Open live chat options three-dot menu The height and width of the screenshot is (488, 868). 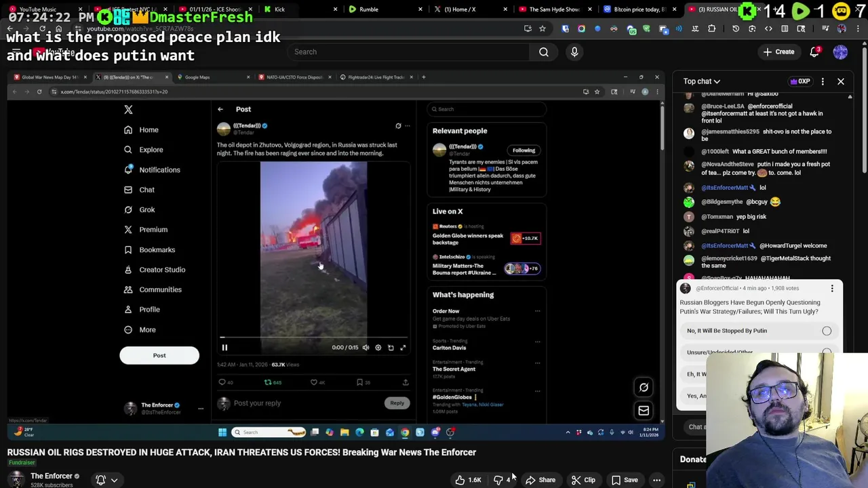coord(823,81)
